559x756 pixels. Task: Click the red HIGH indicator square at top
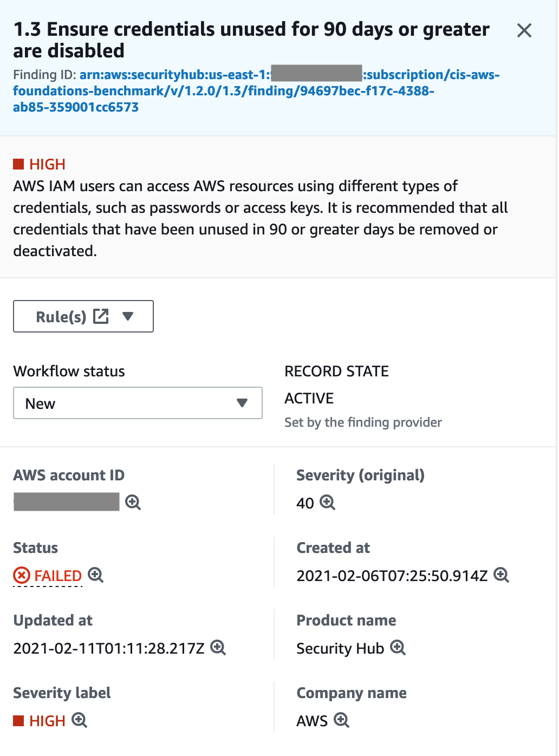20,164
